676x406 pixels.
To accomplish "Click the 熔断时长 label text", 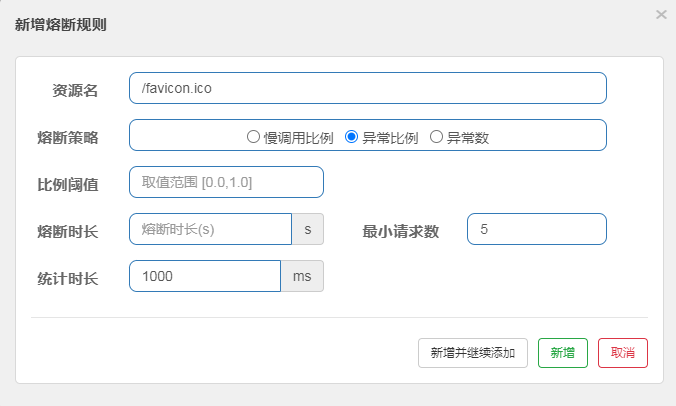I will (x=67, y=231).
